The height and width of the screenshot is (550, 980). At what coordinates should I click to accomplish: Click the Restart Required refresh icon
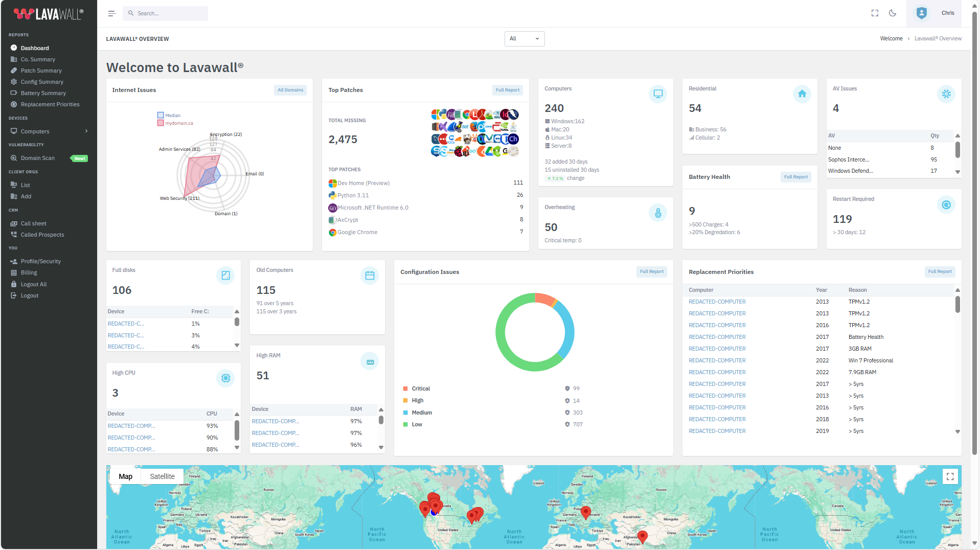pos(946,204)
